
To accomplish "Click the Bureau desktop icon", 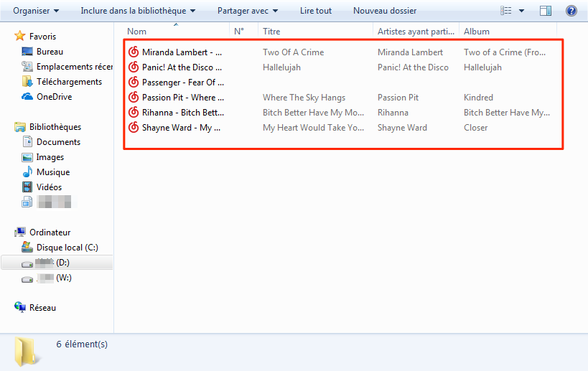I will coord(27,52).
